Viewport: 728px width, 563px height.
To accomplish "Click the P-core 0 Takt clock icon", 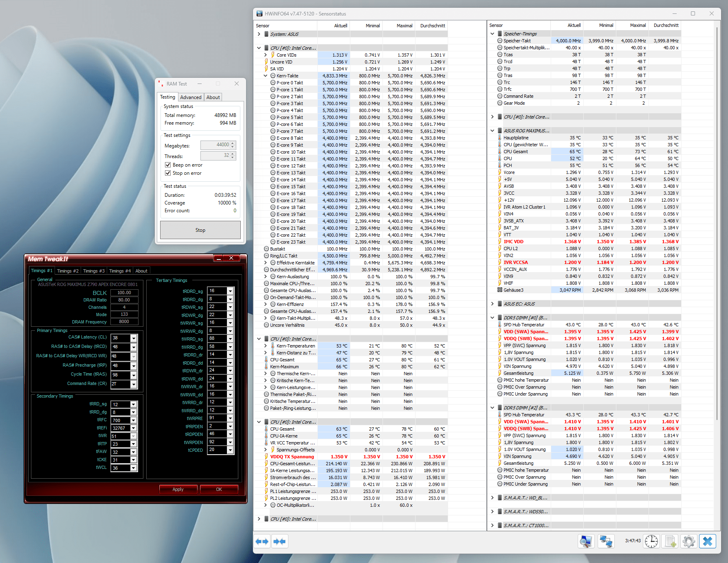I will [x=273, y=83].
